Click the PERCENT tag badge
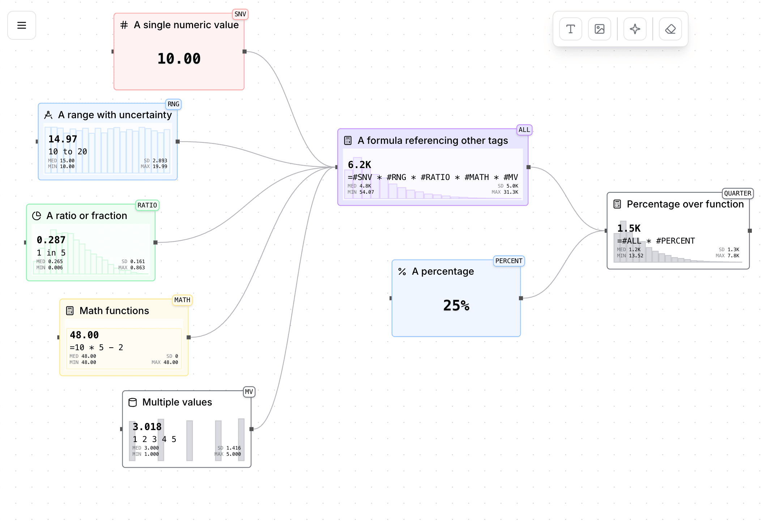Image resolution: width=771 pixels, height=532 pixels. pos(508,261)
